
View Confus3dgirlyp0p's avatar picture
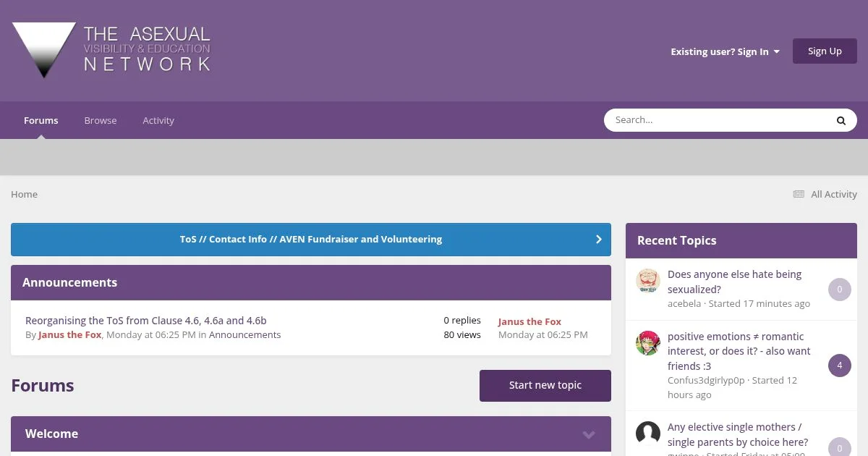pos(648,343)
